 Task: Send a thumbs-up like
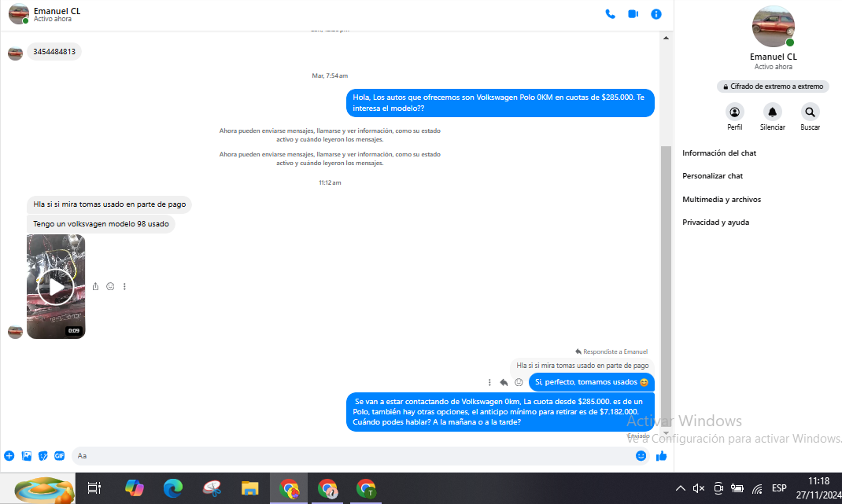click(x=662, y=456)
